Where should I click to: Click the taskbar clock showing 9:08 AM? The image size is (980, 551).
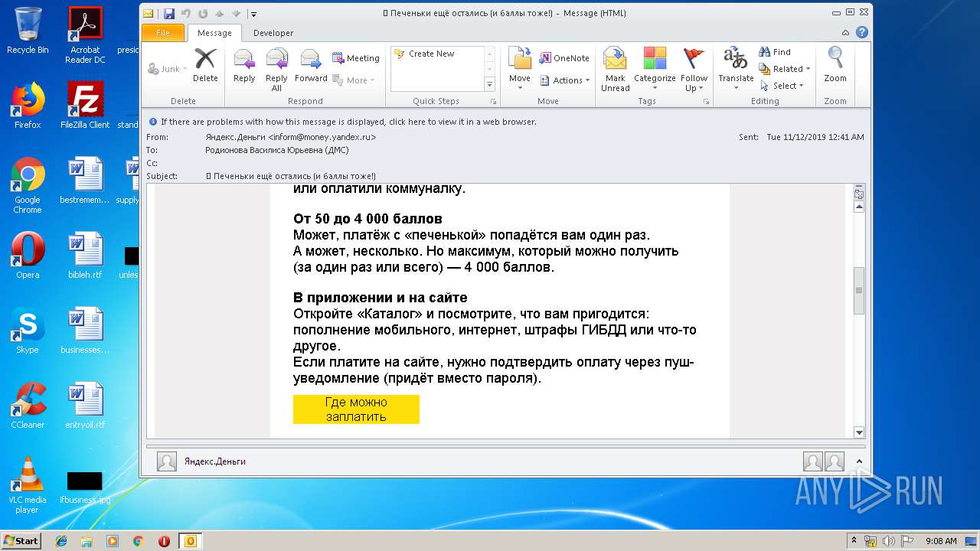941,541
